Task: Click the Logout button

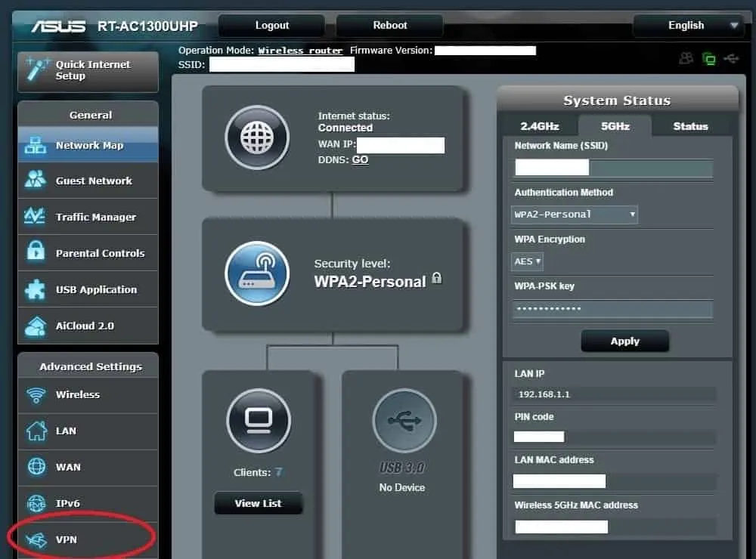Action: point(272,26)
